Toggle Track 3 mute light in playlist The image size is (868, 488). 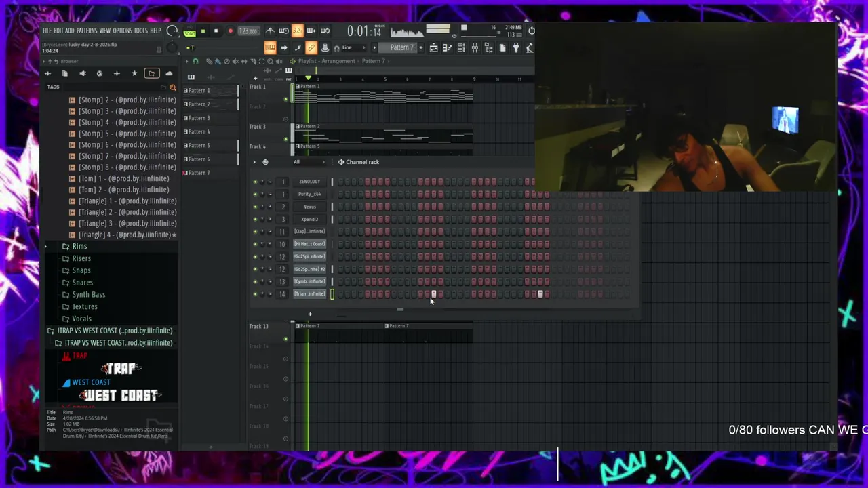pyautogui.click(x=285, y=139)
